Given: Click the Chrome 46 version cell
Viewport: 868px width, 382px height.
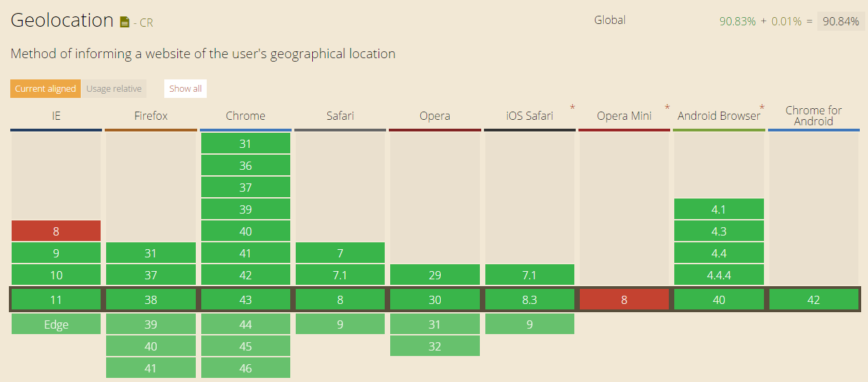Looking at the screenshot, I should pos(246,368).
